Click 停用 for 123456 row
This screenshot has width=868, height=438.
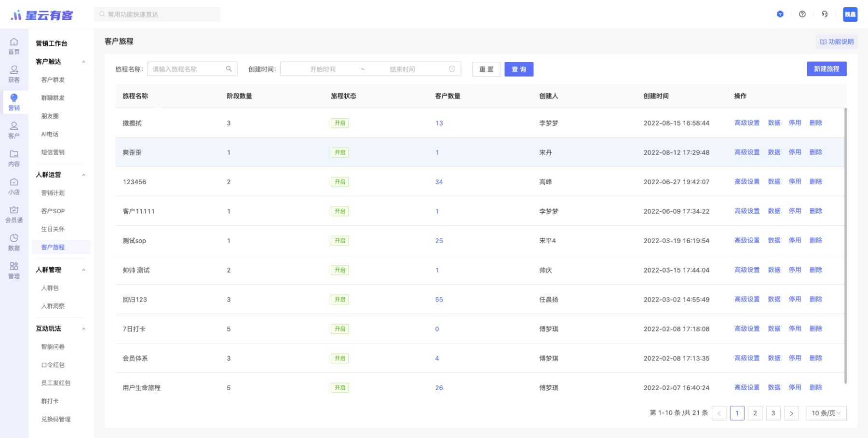pos(795,182)
